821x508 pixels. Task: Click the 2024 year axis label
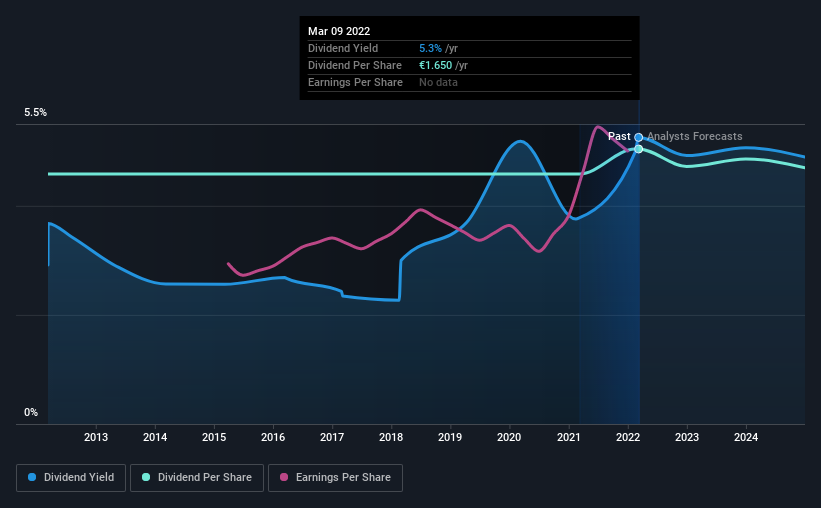click(746, 437)
